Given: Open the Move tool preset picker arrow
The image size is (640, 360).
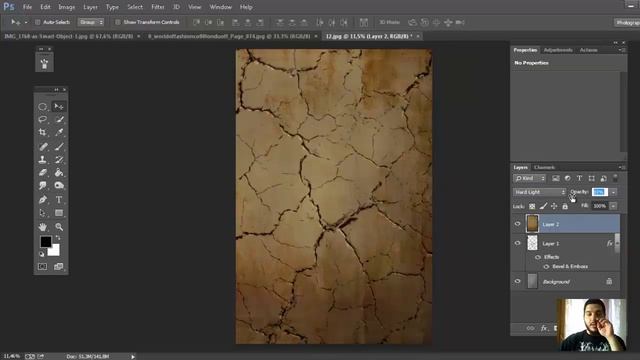Looking at the screenshot, I should point(26,22).
